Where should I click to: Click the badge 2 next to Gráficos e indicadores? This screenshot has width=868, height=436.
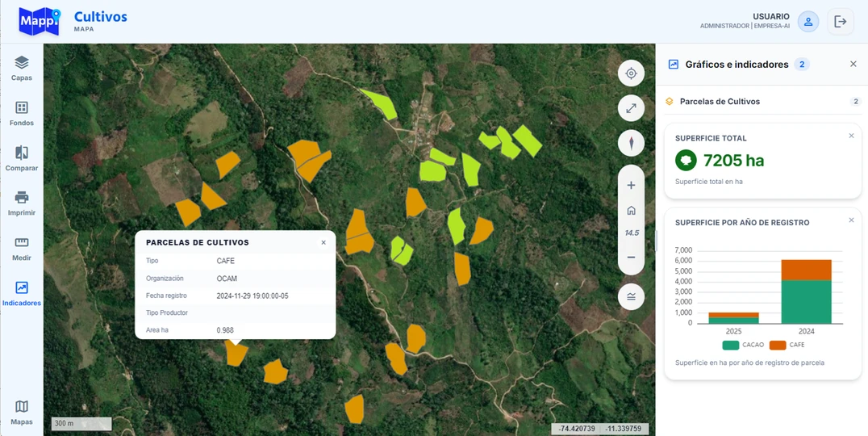(x=802, y=65)
